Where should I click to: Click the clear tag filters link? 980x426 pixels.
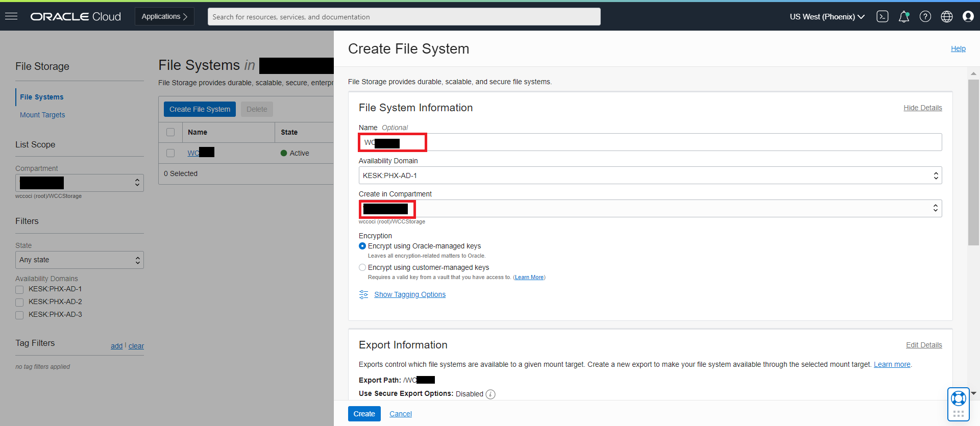point(136,346)
